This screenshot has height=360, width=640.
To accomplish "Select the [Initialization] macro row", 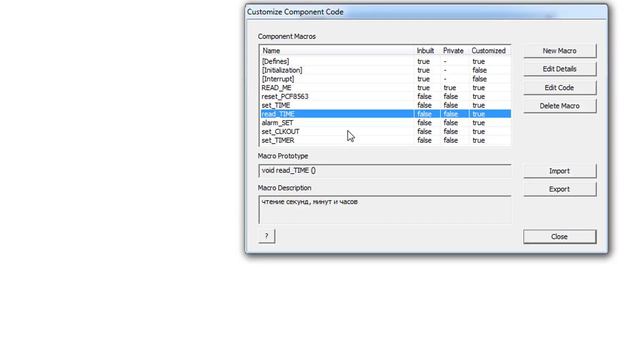I will click(385, 70).
